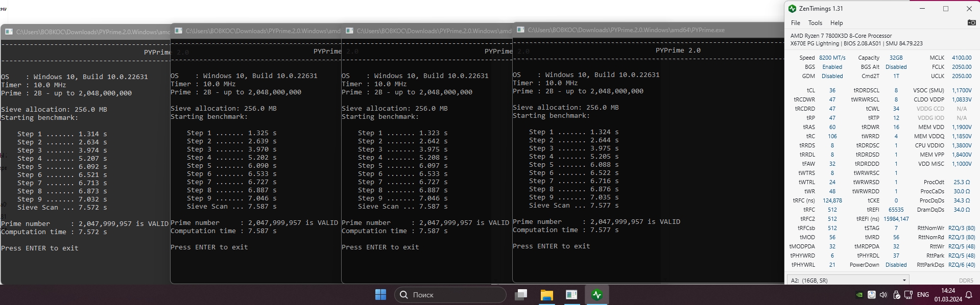980x305 pixels.
Task: Select the fourth PYPrime window title path text
Action: (626, 30)
